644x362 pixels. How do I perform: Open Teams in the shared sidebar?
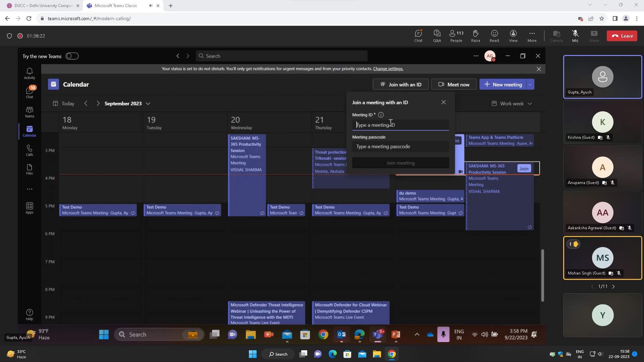(x=30, y=112)
